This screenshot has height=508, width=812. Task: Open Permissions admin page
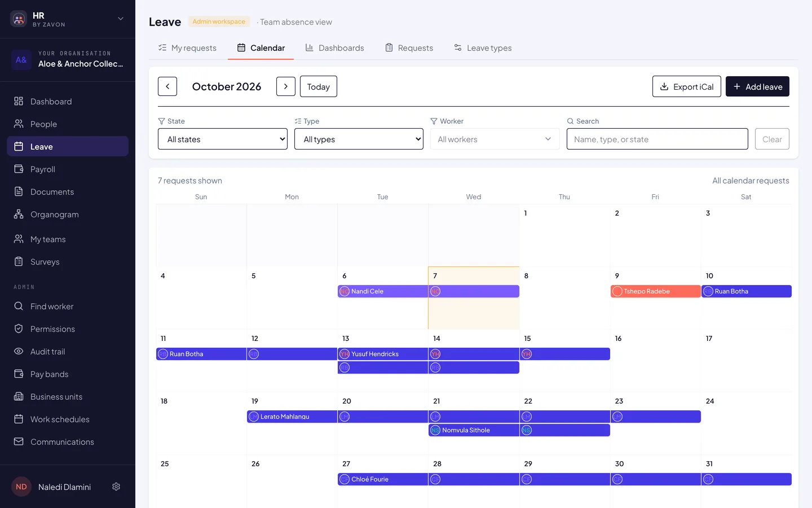click(x=68, y=329)
